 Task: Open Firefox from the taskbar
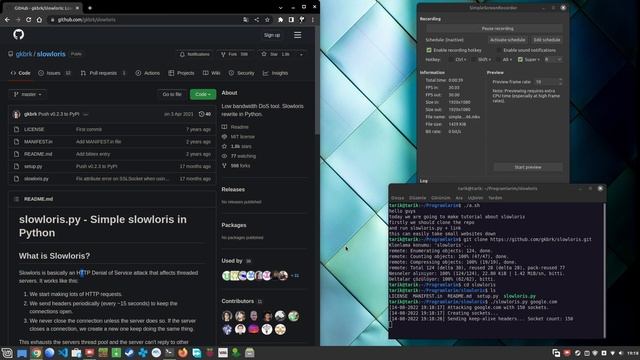tap(183, 353)
